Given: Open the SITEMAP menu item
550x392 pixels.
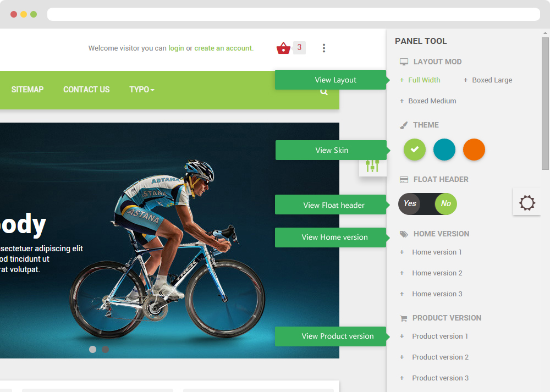Looking at the screenshot, I should click(x=28, y=90).
